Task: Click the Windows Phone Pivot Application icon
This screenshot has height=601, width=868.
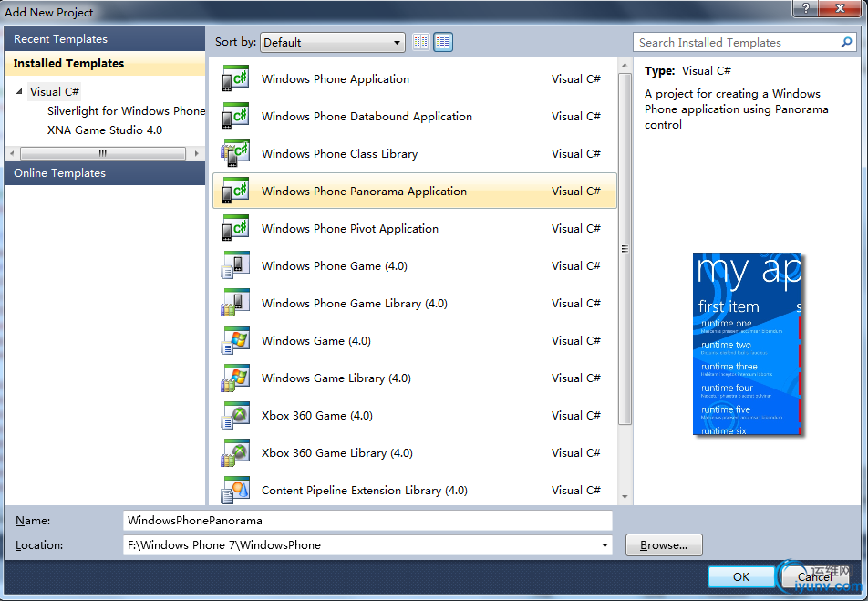Action: pyautogui.click(x=235, y=228)
